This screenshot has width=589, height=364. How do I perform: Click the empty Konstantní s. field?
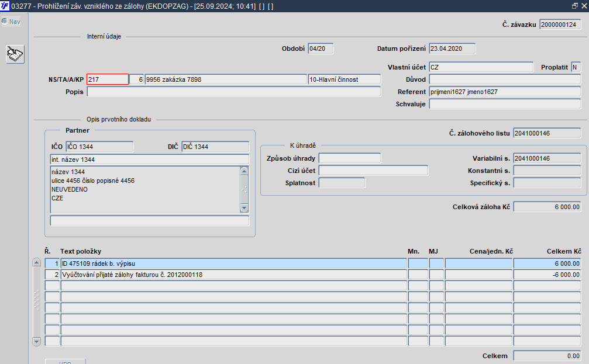547,171
